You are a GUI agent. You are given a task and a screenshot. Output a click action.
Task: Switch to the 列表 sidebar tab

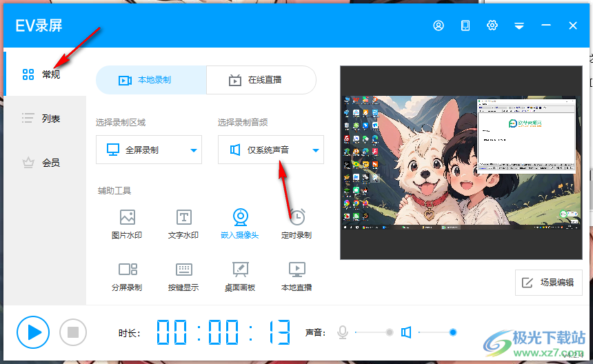(45, 119)
